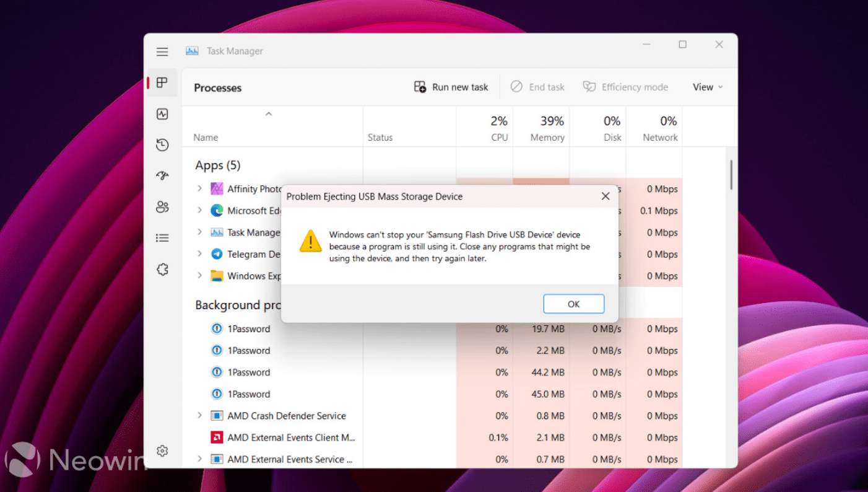
Task: Dismiss the eject error by clicking OK
Action: 573,304
